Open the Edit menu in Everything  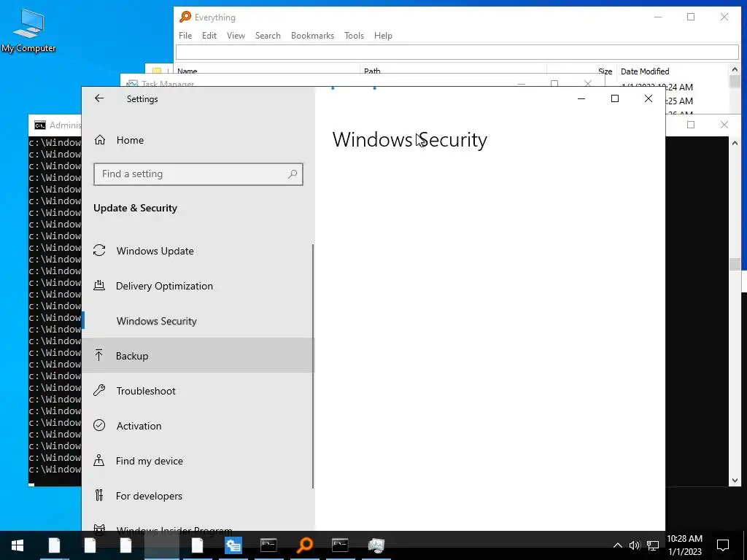click(209, 36)
